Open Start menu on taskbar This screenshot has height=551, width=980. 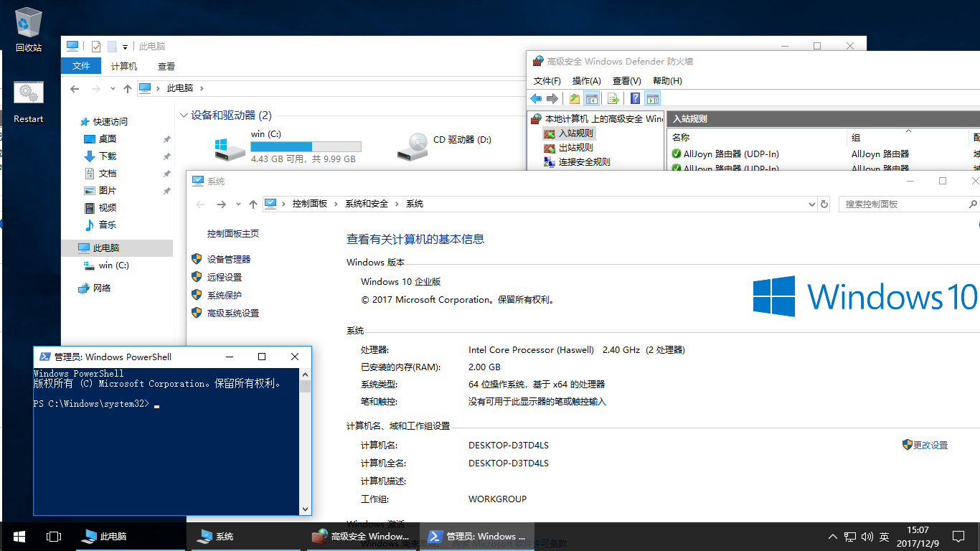[x=19, y=536]
